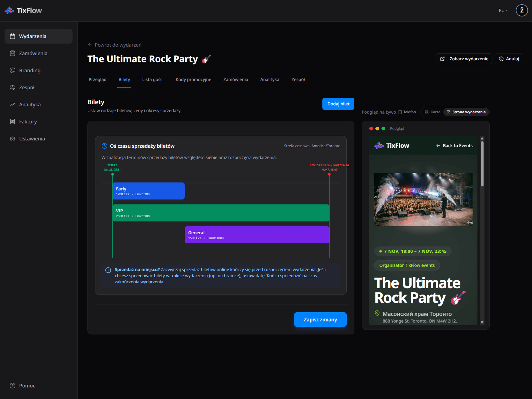The width and height of the screenshot is (532, 399).
Task: Click the Analityka trend icon in sidebar
Action: [12, 105]
